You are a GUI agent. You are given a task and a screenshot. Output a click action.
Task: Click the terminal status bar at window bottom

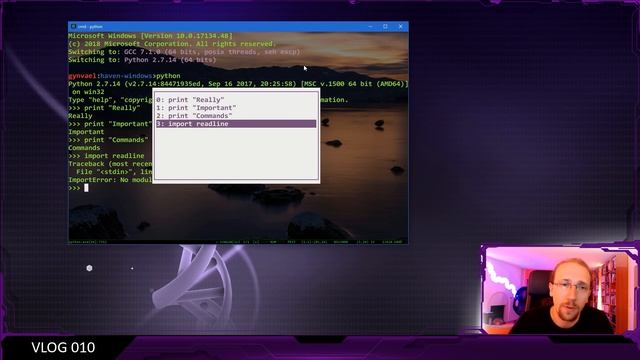[238, 242]
